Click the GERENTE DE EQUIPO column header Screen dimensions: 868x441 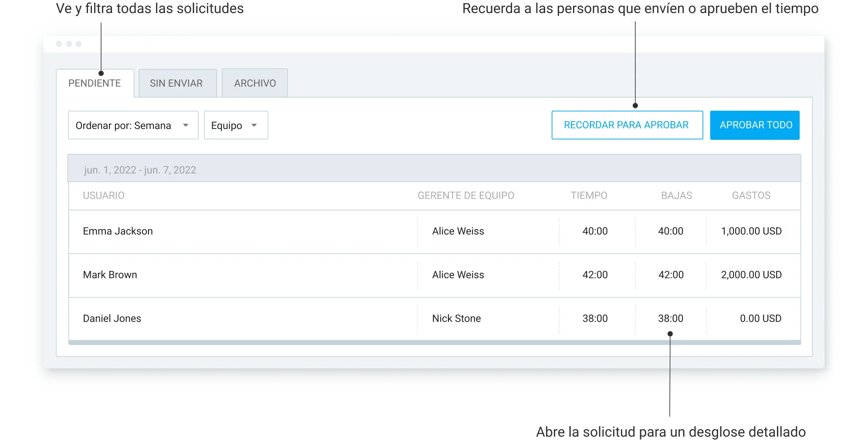point(466,195)
